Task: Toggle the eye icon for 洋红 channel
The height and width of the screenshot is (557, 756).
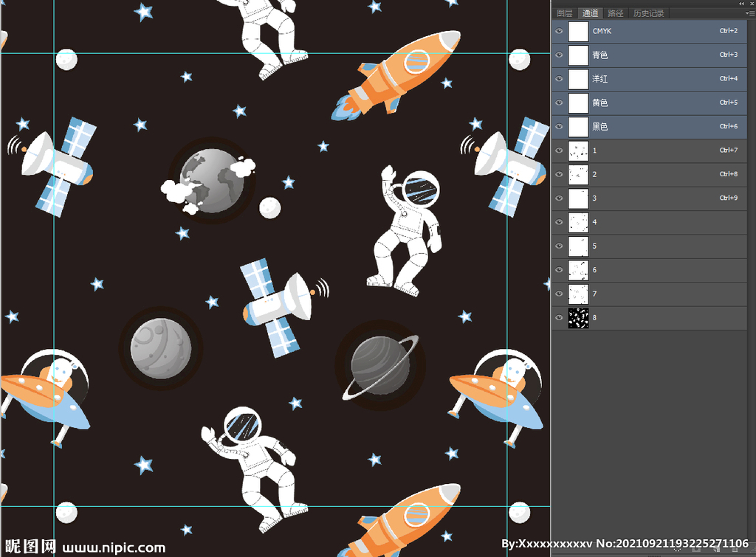Action: tap(559, 79)
